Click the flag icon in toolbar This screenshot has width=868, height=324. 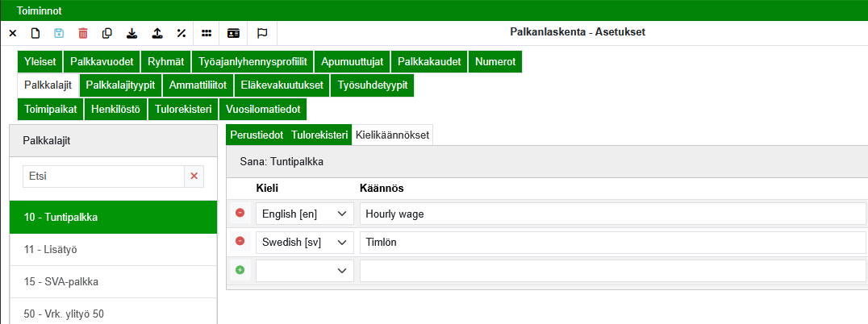pyautogui.click(x=262, y=33)
